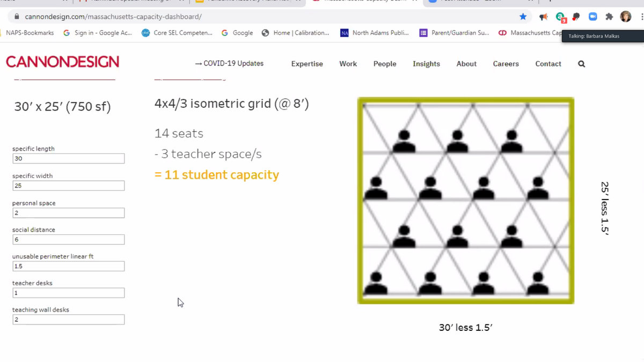Select the social distance input box
644x362 pixels.
point(68,240)
